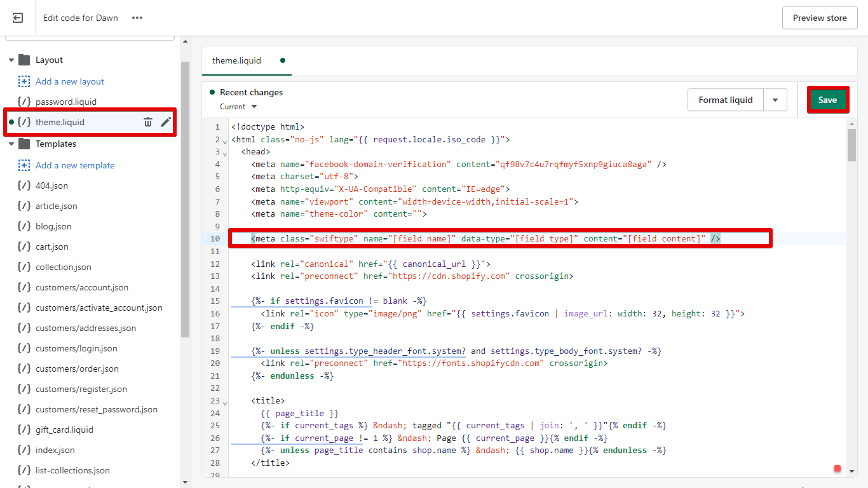The height and width of the screenshot is (488, 868).
Task: Click the exit editor icon at top left
Action: tap(18, 18)
